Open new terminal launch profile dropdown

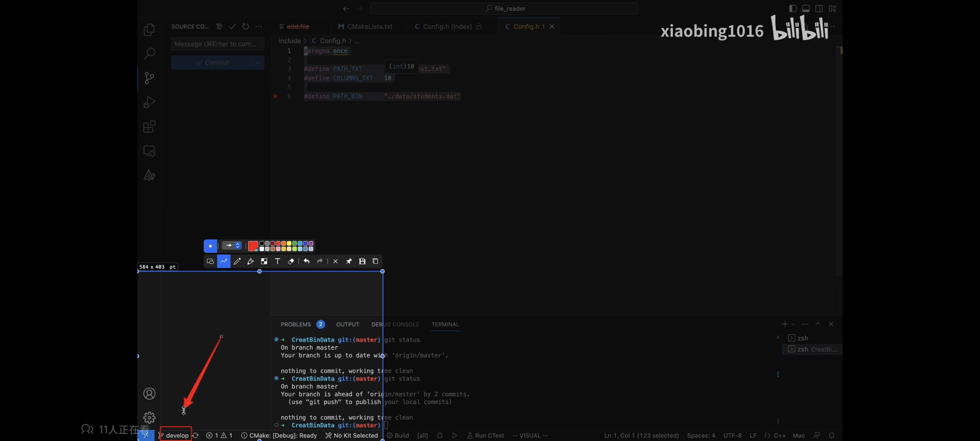pos(793,324)
